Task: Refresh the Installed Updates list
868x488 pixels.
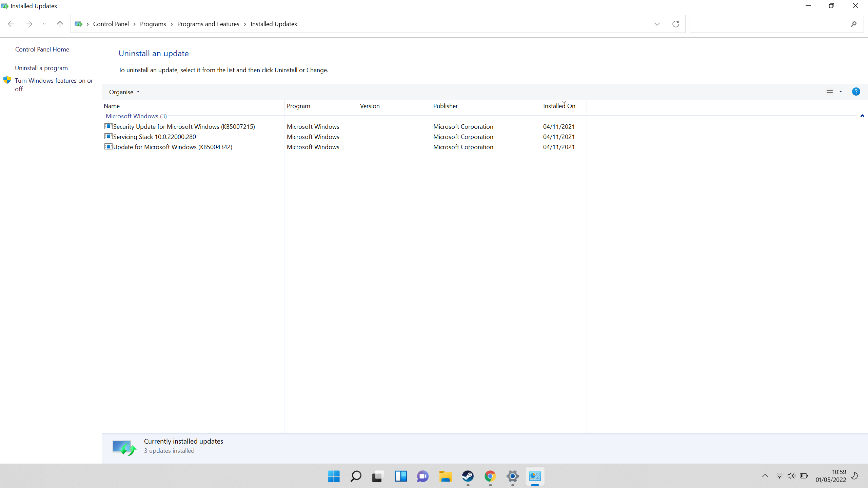Action: (676, 24)
